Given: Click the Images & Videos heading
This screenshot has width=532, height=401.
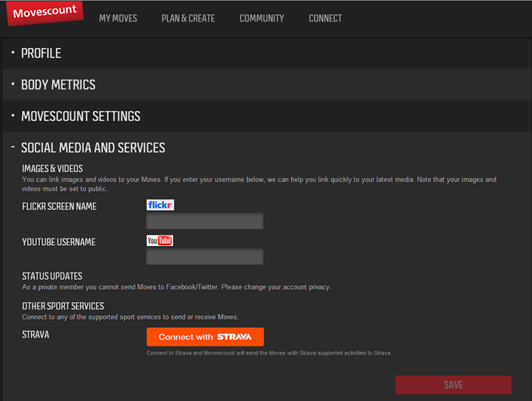Looking at the screenshot, I should pyautogui.click(x=52, y=168).
